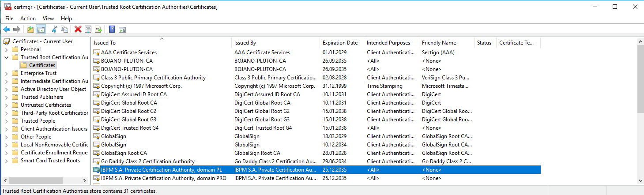The height and width of the screenshot is (195, 644).
Task: Click up arrow of list vertical scrollbar
Action: (640, 41)
